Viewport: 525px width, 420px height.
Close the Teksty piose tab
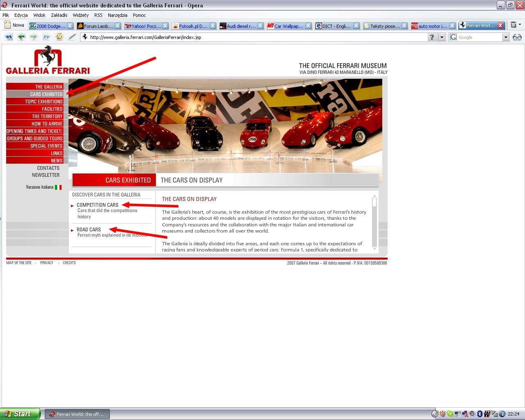click(404, 26)
